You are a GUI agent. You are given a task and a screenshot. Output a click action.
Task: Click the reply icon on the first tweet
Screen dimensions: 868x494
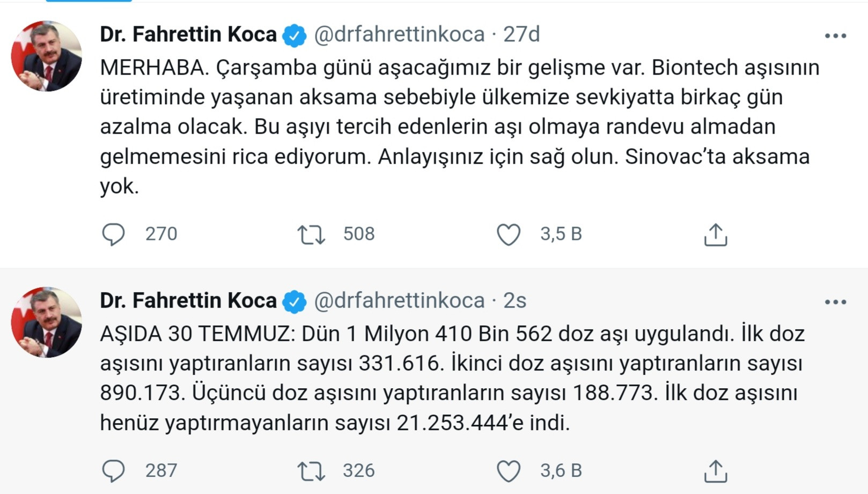pos(114,234)
